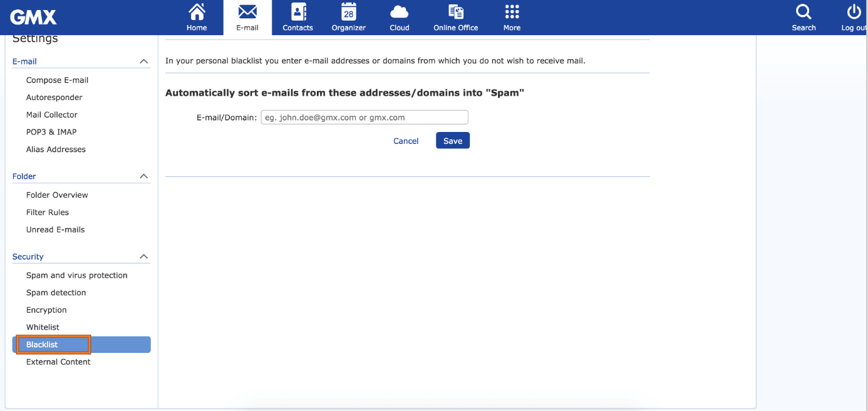The image size is (868, 411).
Task: Collapse the Security settings section
Action: [144, 256]
